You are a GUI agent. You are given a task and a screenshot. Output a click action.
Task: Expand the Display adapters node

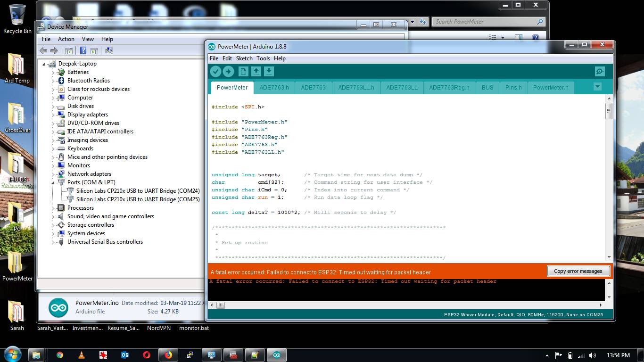(53, 115)
